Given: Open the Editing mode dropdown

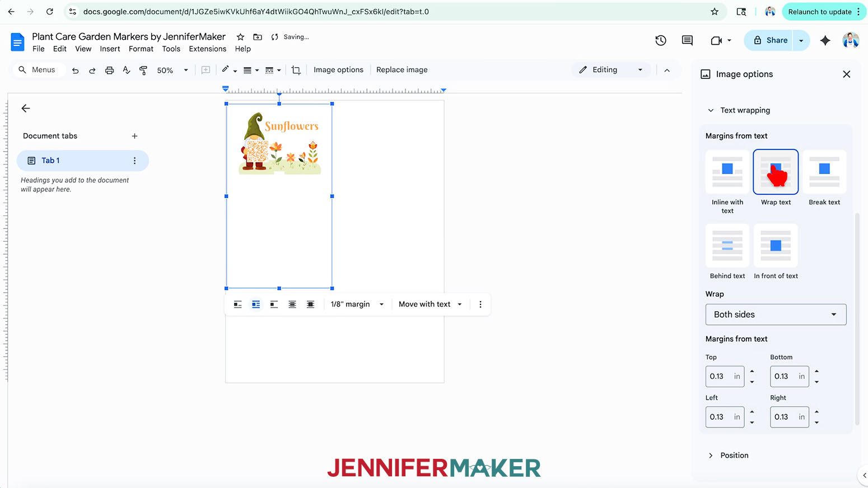Looking at the screenshot, I should pyautogui.click(x=612, y=70).
